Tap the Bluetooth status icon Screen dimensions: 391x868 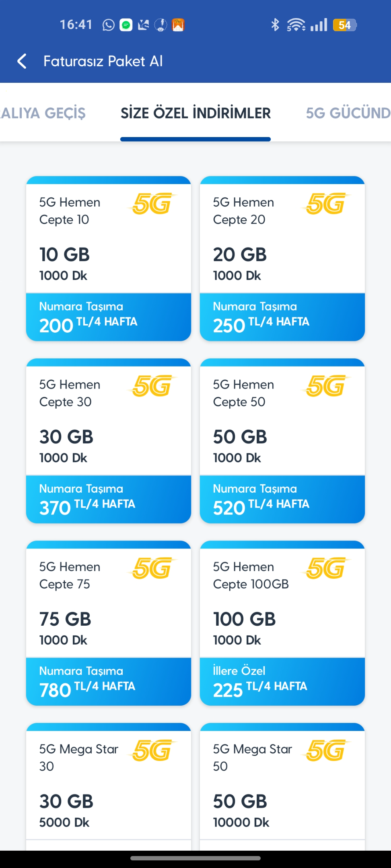point(275,25)
